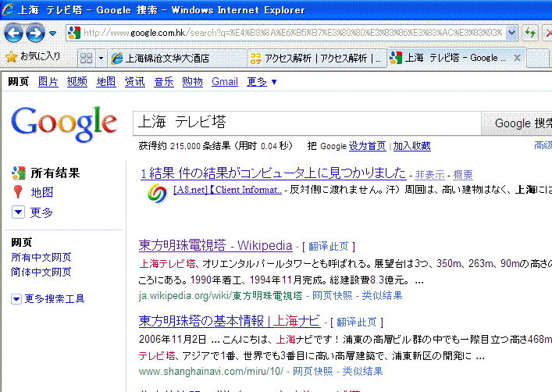552x392 pixels.
Task: Click ja.wikipedia.org/wiki/東方明珠電視塔 URL text
Action: (220, 295)
